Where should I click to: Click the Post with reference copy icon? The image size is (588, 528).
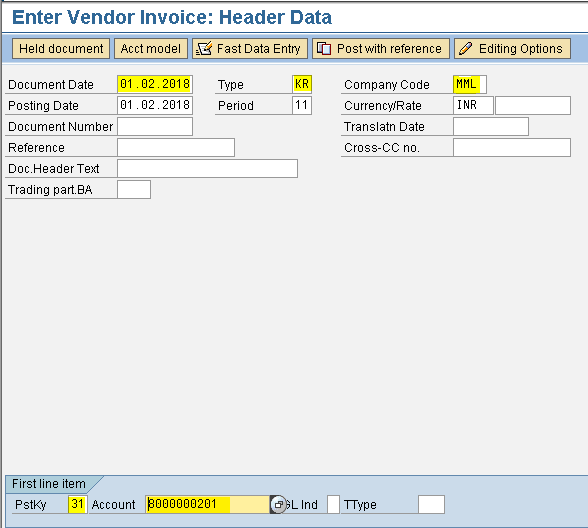click(x=324, y=49)
